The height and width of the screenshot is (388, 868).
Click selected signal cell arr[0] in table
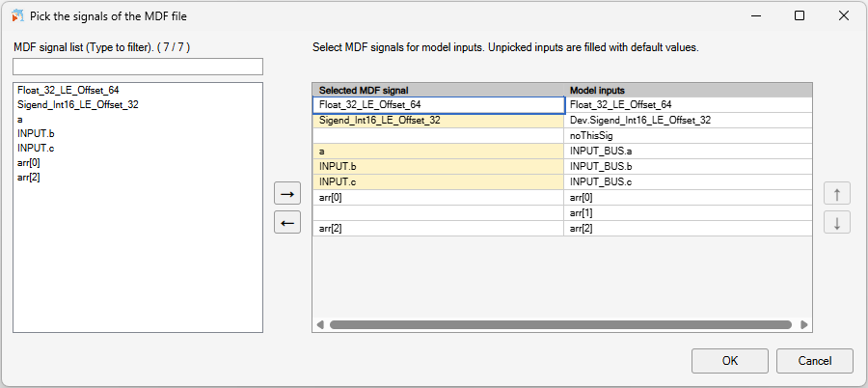[439, 198]
